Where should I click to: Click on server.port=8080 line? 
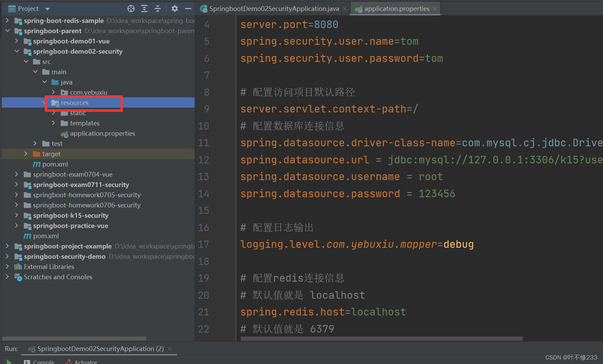pos(289,25)
